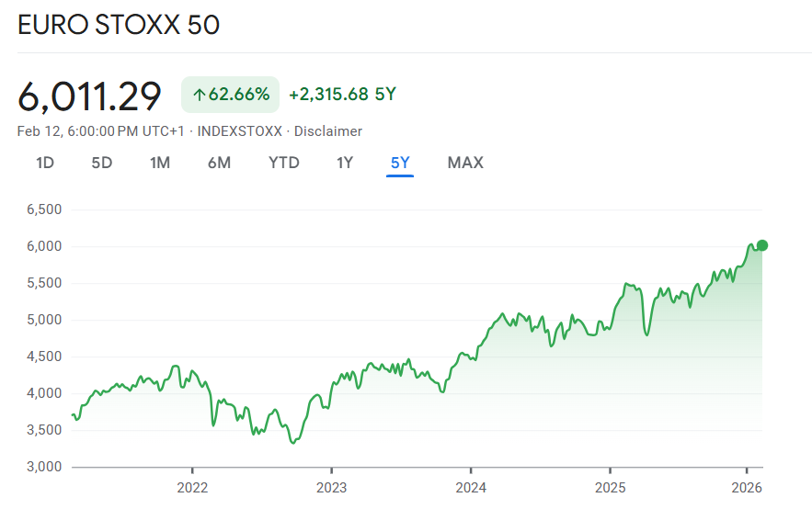Click the EURO STOXX 50 title
Screen dimensions: 812x509
pyautogui.click(x=119, y=25)
